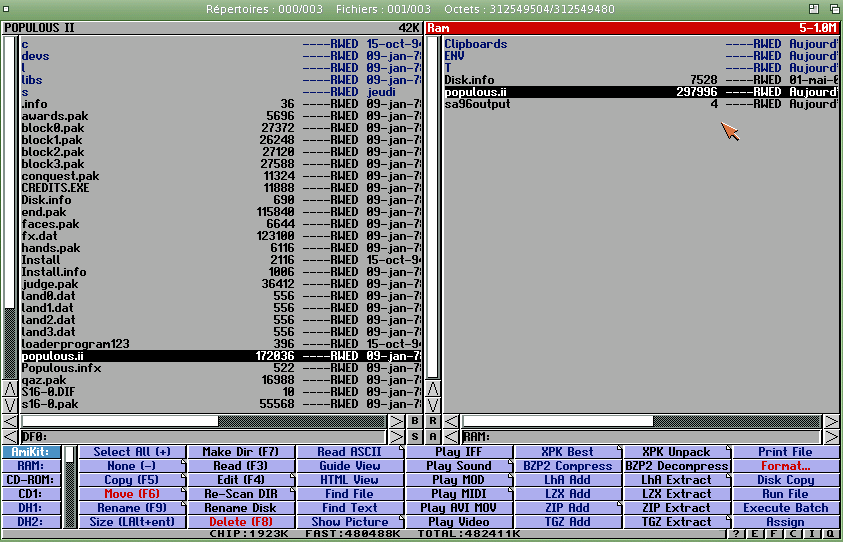Screen dimensions: 843x542
Task: Click the red Delete (F8) button
Action: pos(241,522)
